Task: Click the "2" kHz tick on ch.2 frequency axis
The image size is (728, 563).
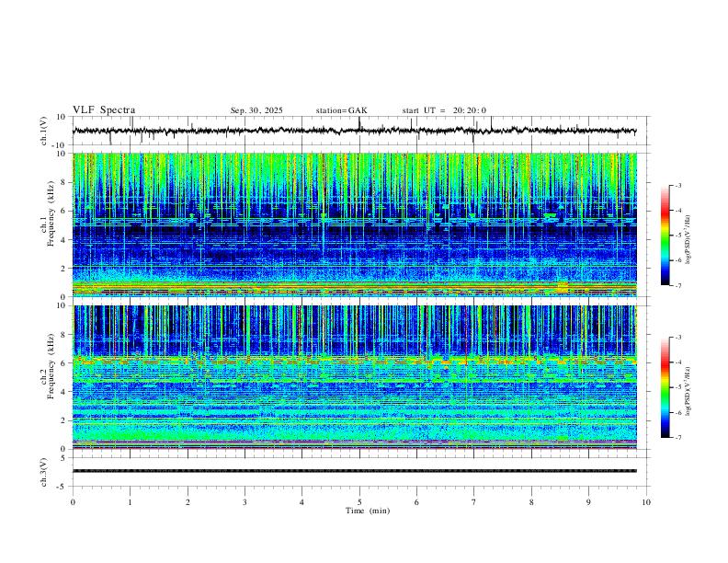Action: (64, 420)
